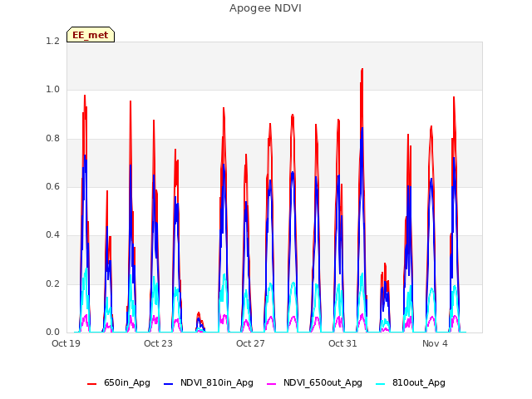Click the Oct 31 x-axis label
This screenshot has width=532, height=399.
click(342, 343)
